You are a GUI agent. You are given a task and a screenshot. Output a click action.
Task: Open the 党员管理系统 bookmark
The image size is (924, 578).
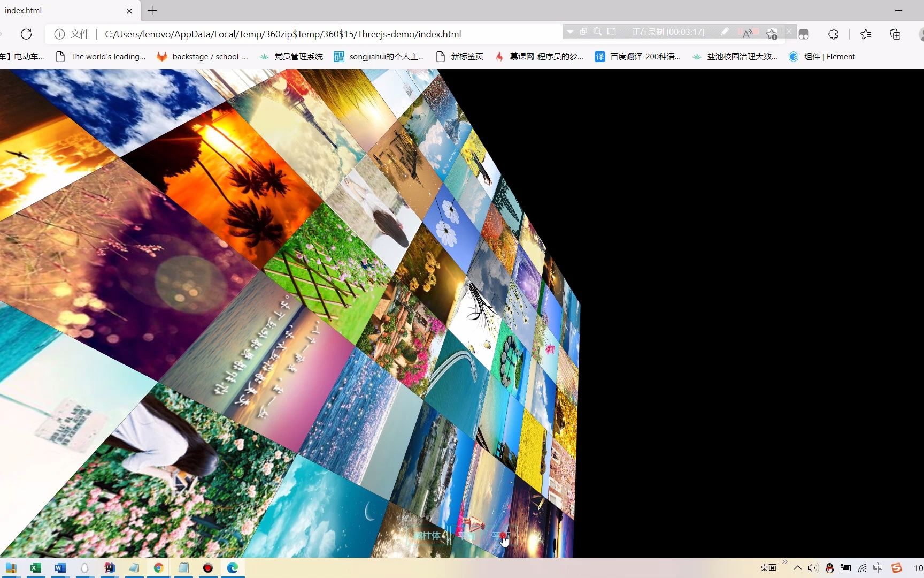pos(291,57)
